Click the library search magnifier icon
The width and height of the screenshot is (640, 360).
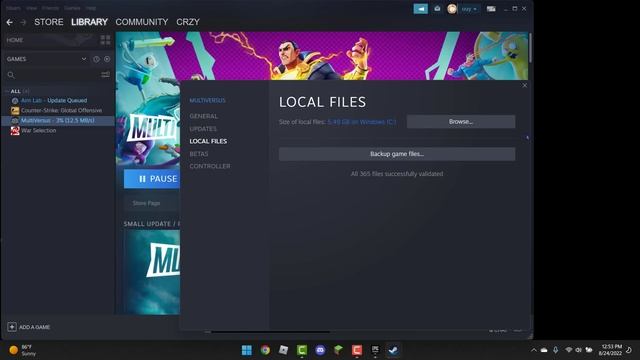coord(11,75)
